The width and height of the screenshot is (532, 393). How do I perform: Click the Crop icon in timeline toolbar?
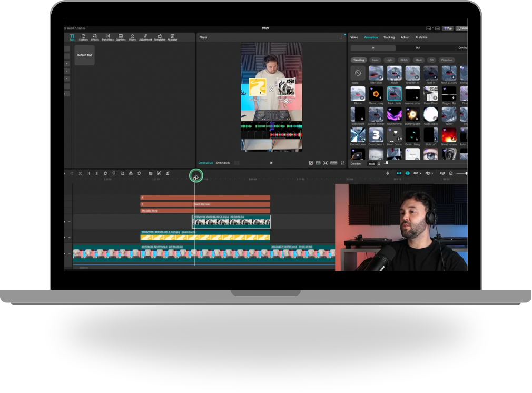122,173
